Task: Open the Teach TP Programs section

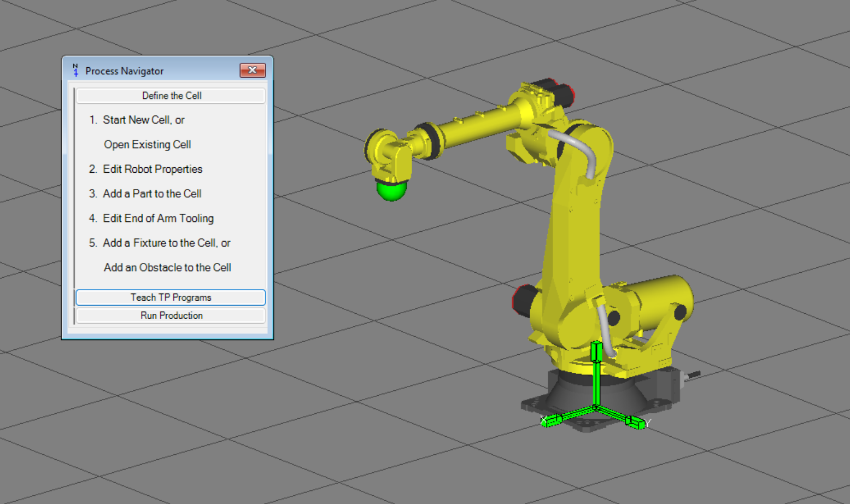Action: pos(171,297)
